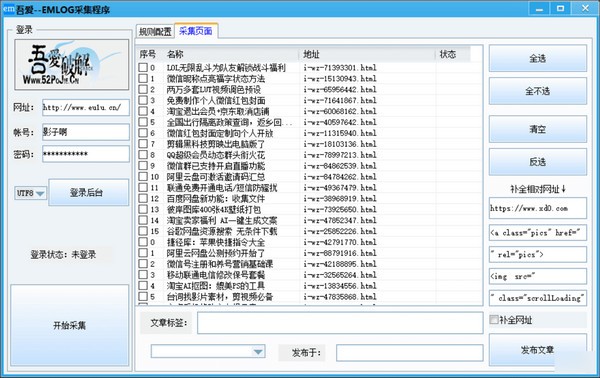Click the 发布文章 button

[538, 349]
